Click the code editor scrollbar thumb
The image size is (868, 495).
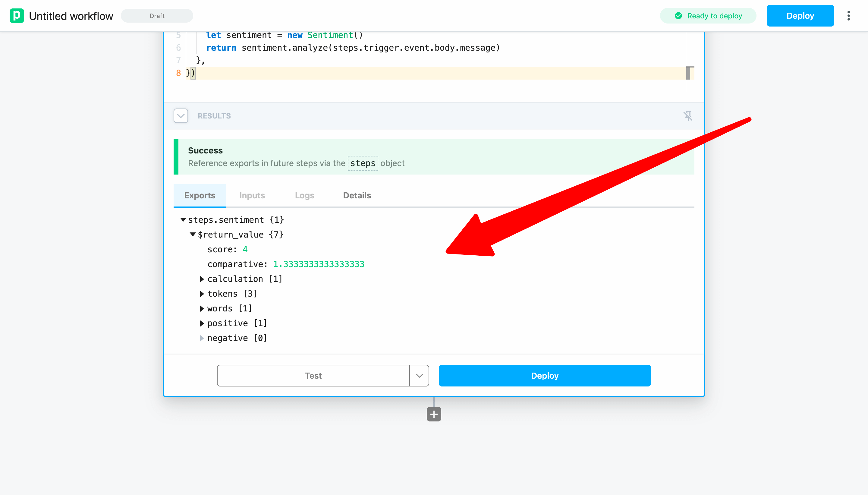coord(688,73)
